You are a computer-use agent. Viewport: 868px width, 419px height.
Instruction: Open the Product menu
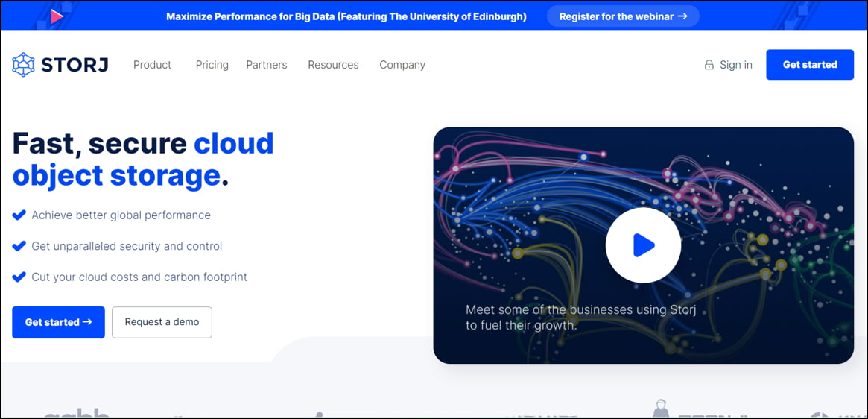point(152,65)
